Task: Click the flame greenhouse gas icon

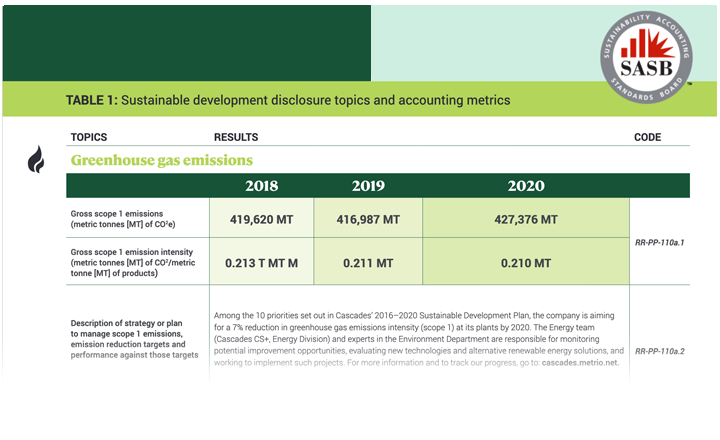Action: (36, 159)
